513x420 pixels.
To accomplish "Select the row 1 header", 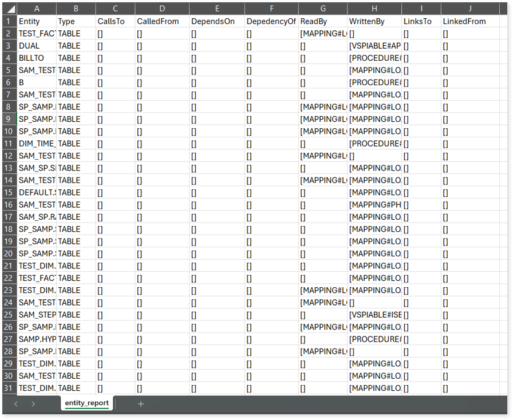I will tap(9, 21).
